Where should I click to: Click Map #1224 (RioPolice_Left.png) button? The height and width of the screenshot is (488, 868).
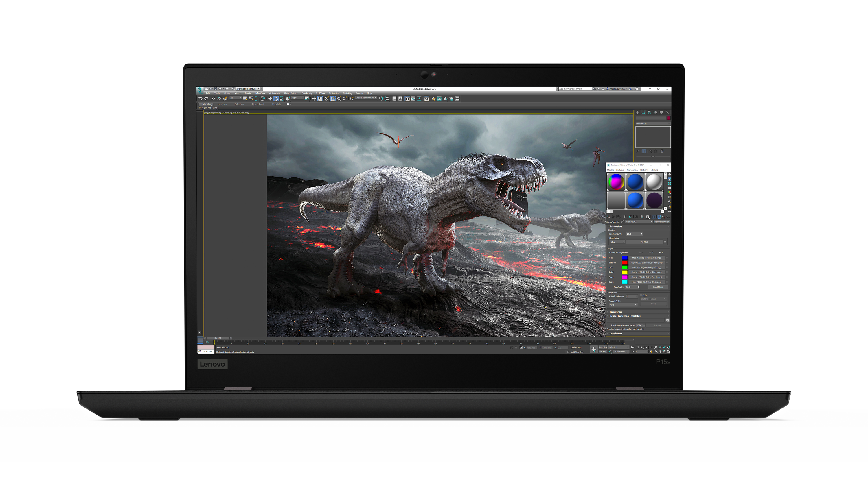pos(647,268)
